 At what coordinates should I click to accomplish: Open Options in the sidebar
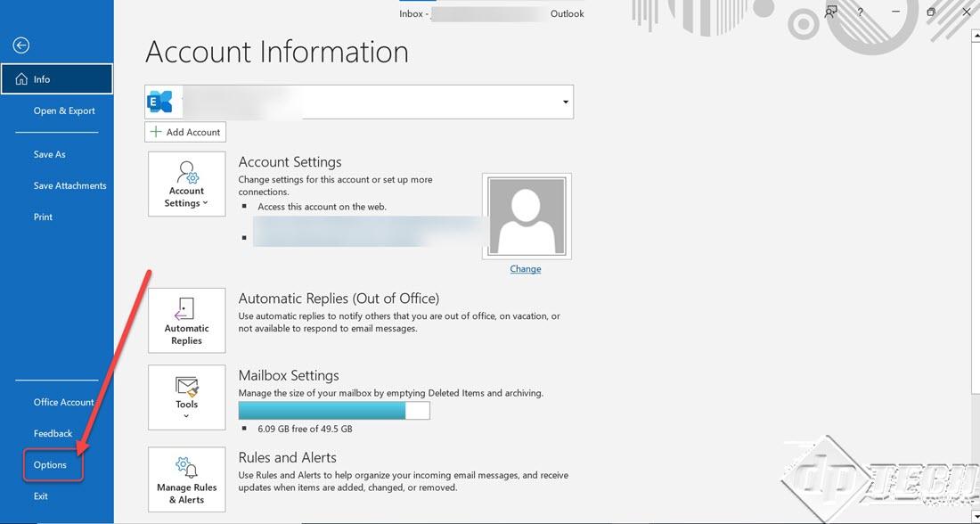(50, 464)
